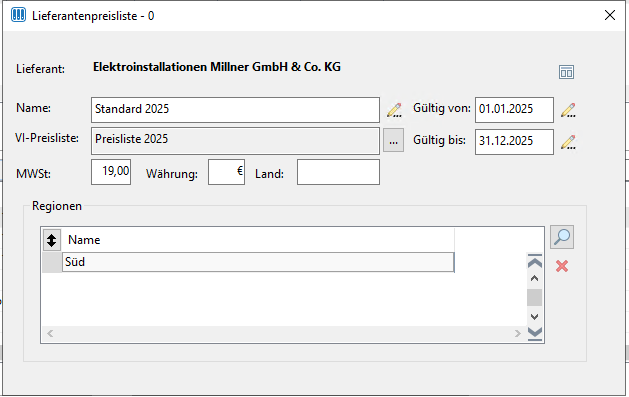Click the pencil edit icon beside Name field
Viewport: 629px width, 397px height.
coord(394,110)
